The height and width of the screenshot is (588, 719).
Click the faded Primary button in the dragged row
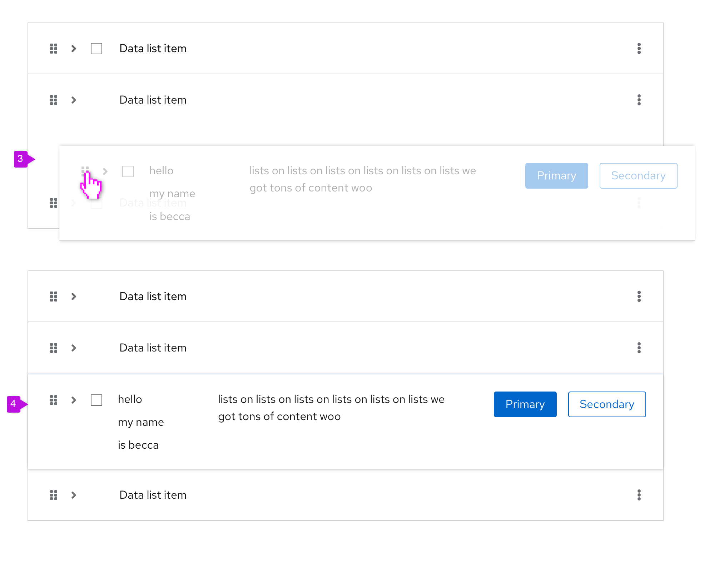pos(556,176)
